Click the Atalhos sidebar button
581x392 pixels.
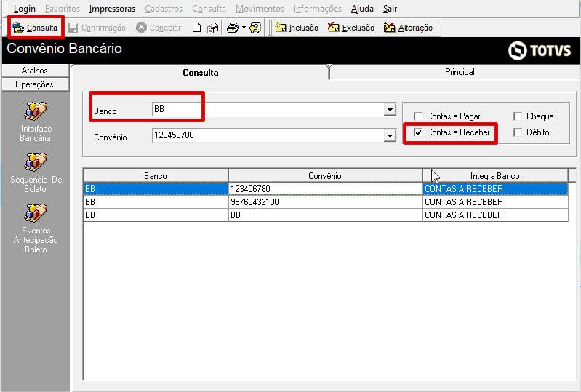tap(35, 71)
